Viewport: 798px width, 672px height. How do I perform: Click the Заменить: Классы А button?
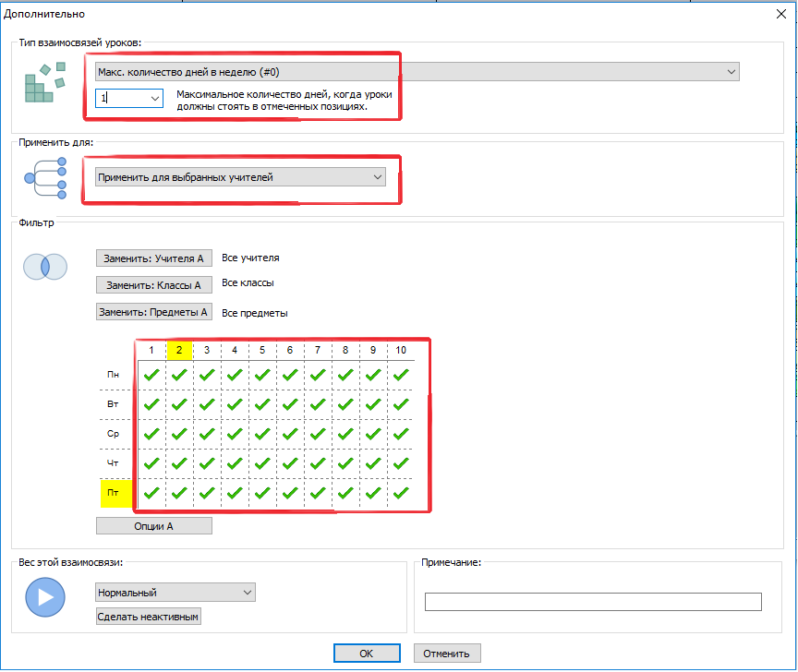pyautogui.click(x=154, y=285)
